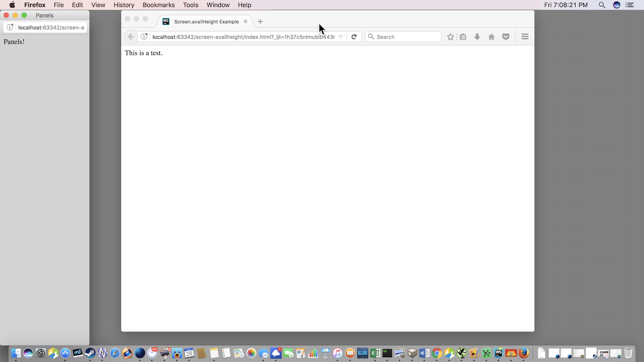Click the Home button in the toolbar
This screenshot has width=644, height=362.
[x=491, y=37]
